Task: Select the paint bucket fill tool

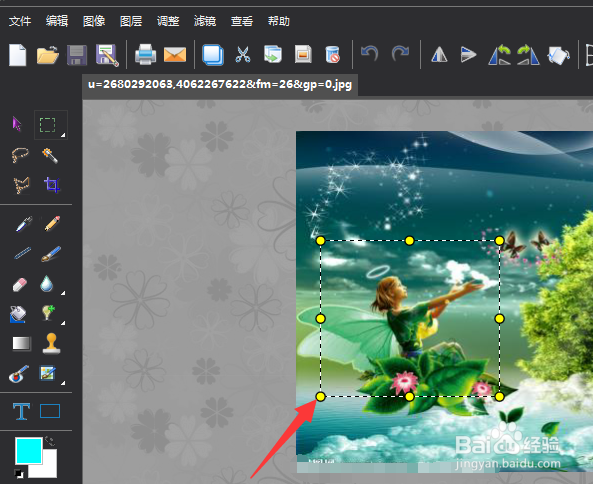Action: (x=18, y=314)
